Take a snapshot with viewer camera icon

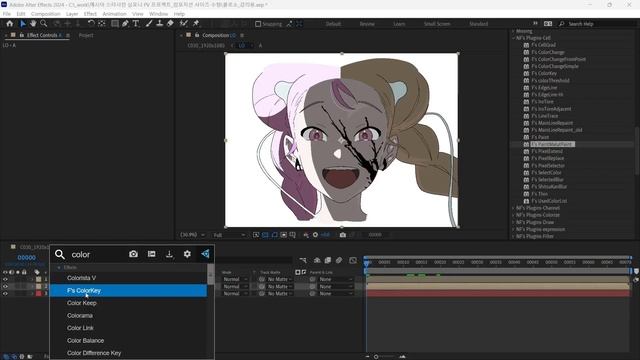click(343, 235)
